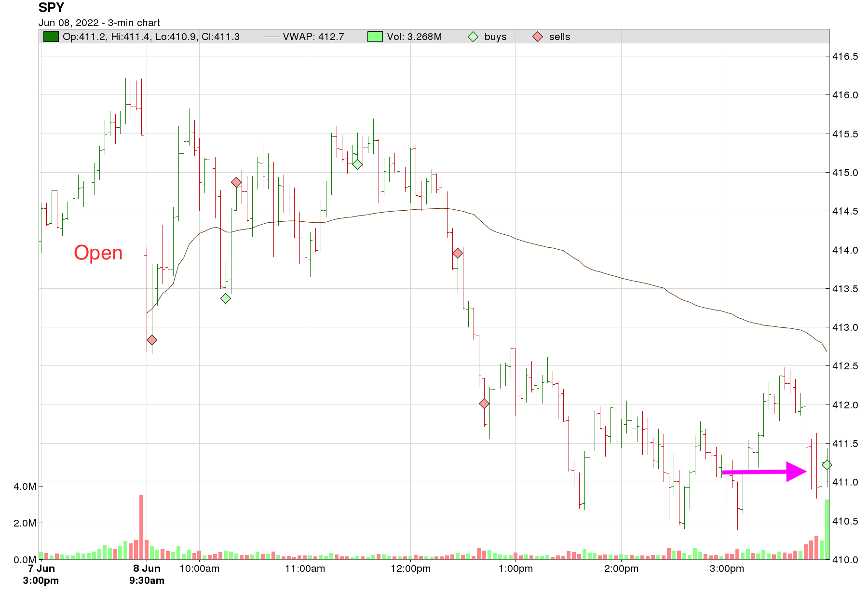Click the 415.0 price axis label
Screen dimensions: 868x594
click(845, 173)
